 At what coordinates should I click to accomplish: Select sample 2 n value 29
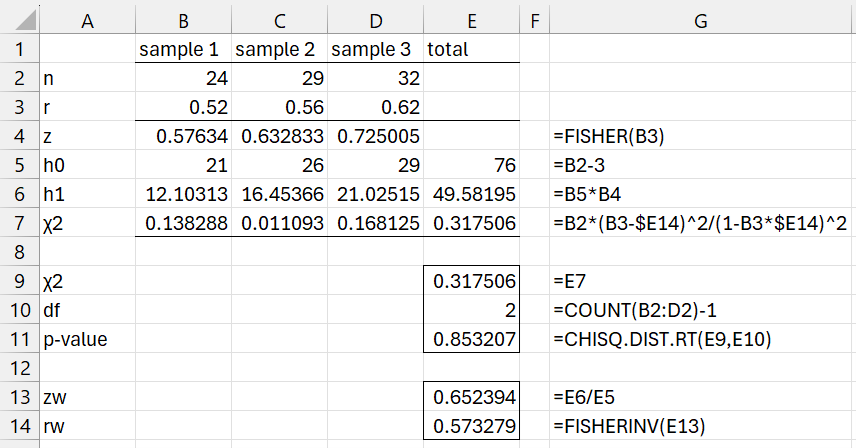tap(279, 78)
